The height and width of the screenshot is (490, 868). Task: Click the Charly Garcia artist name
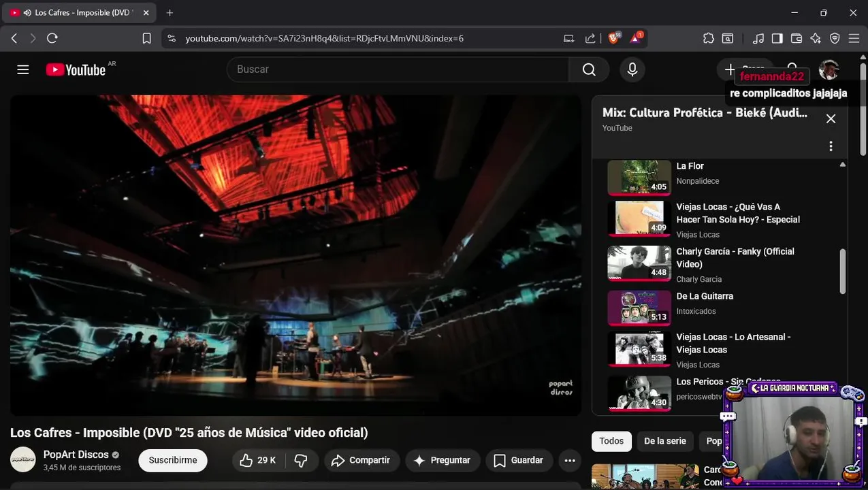pos(699,279)
